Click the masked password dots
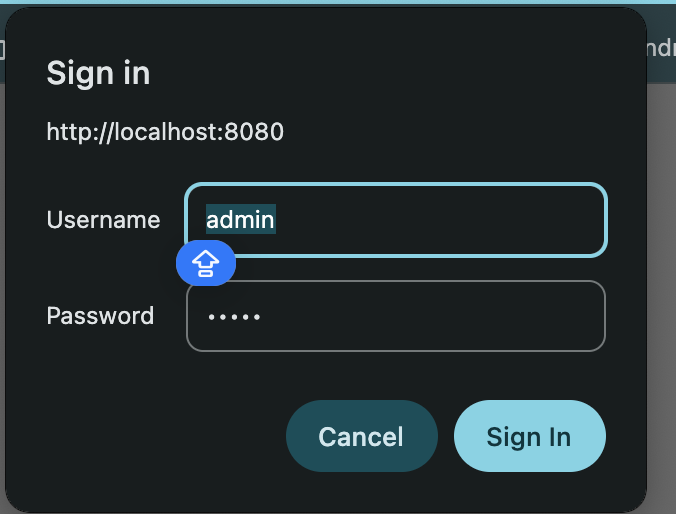This screenshot has height=514, width=676. (233, 317)
